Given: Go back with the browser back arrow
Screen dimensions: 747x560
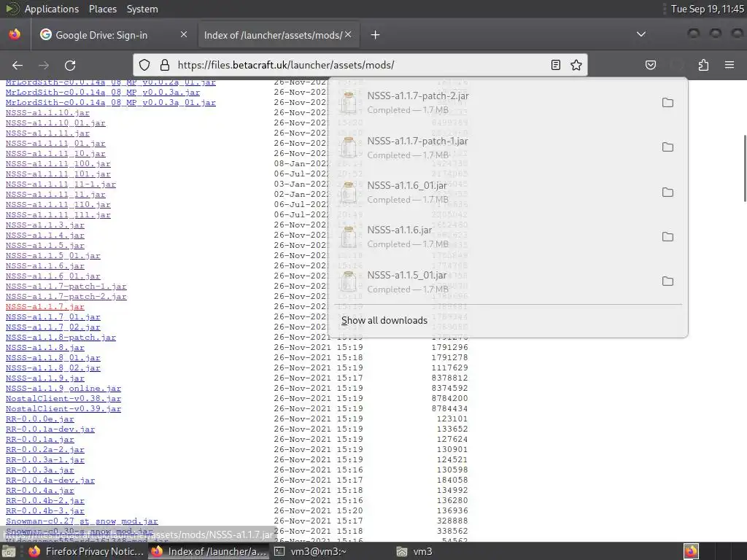Looking at the screenshot, I should [x=18, y=65].
